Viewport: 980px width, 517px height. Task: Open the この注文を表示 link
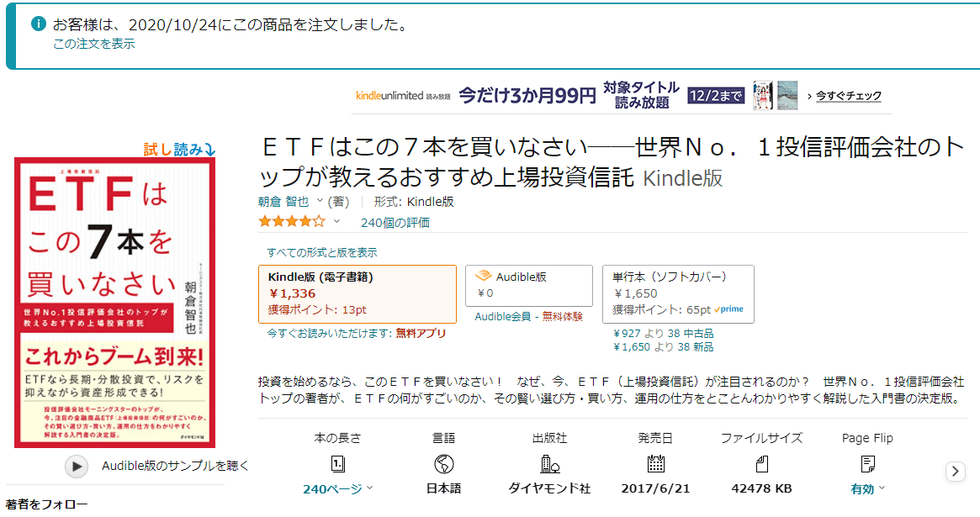pos(93,44)
